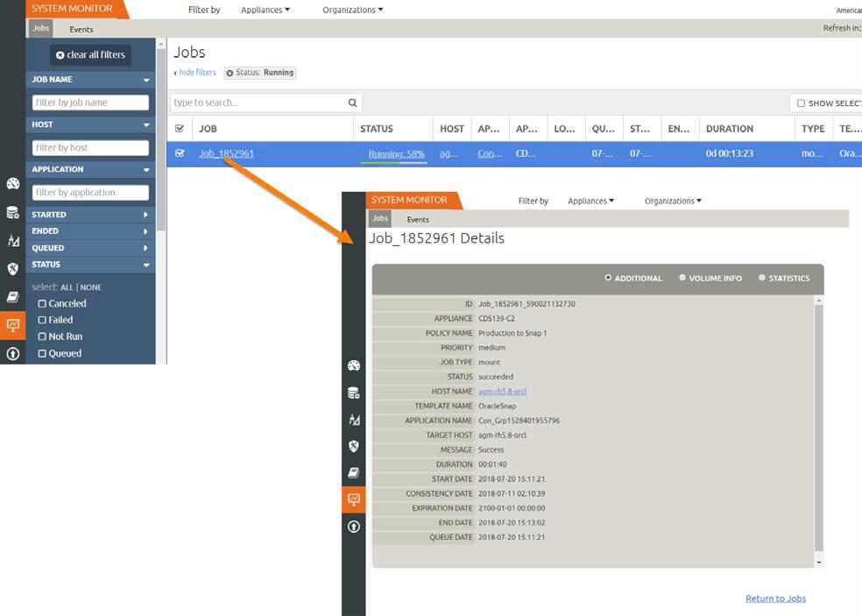The image size is (862, 616).
Task: Click the Return to Jobs link
Action: point(775,598)
